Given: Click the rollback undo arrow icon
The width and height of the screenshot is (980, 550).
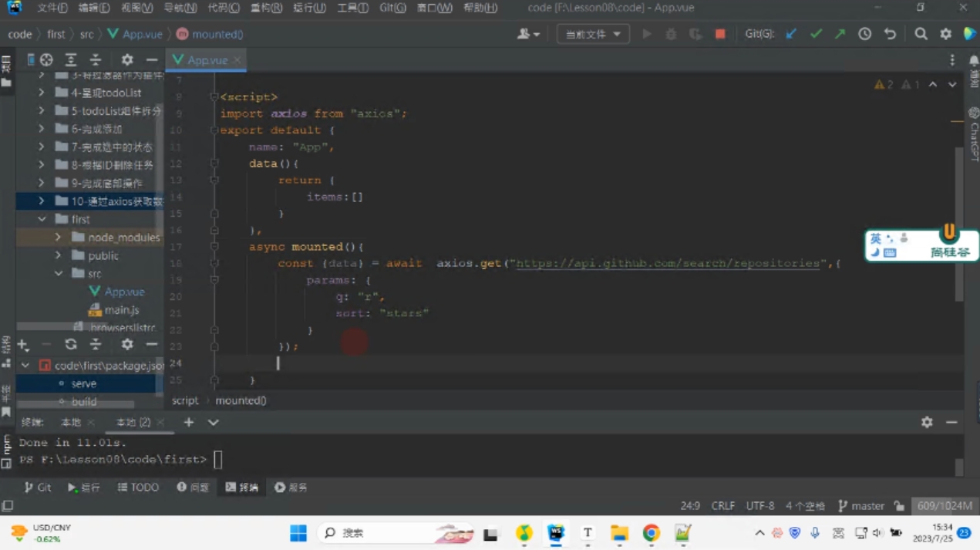Looking at the screenshot, I should pyautogui.click(x=890, y=34).
